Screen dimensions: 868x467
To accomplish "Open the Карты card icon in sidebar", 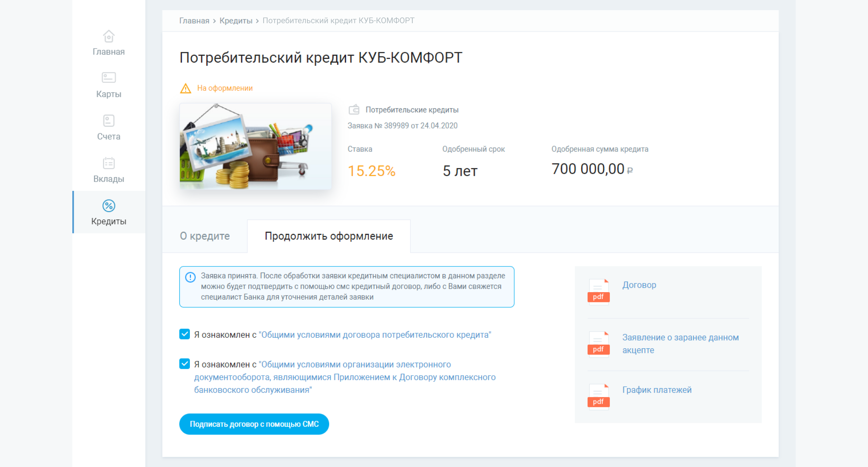I will click(x=109, y=77).
